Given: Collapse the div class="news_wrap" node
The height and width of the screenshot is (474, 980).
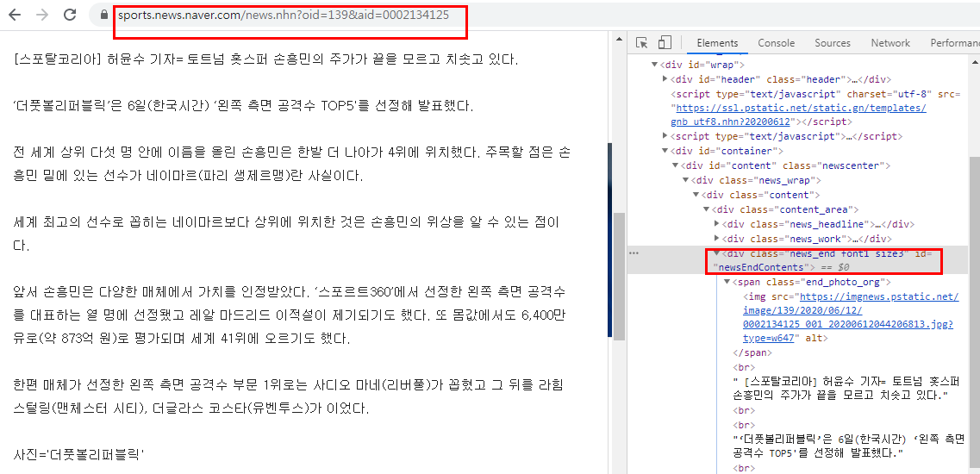Looking at the screenshot, I should click(x=685, y=180).
